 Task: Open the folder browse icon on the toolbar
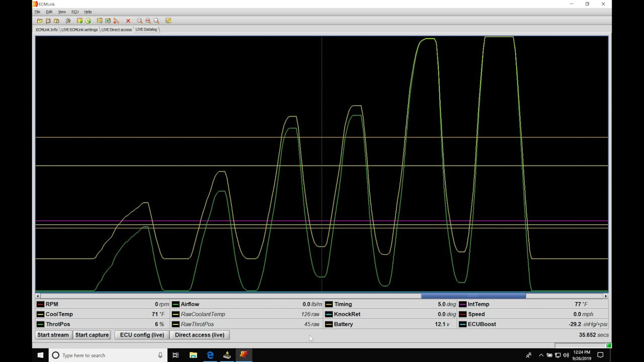[x=57, y=21]
